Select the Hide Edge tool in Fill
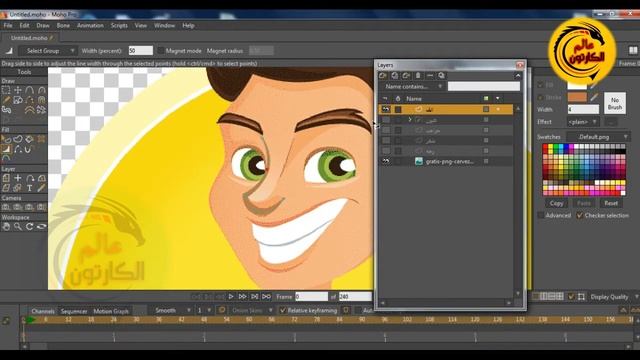 point(18,149)
